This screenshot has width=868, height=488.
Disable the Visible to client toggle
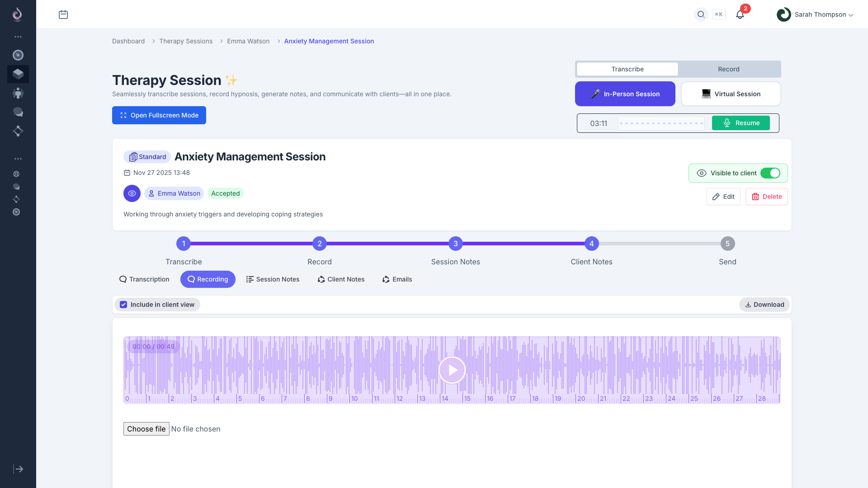click(x=771, y=173)
